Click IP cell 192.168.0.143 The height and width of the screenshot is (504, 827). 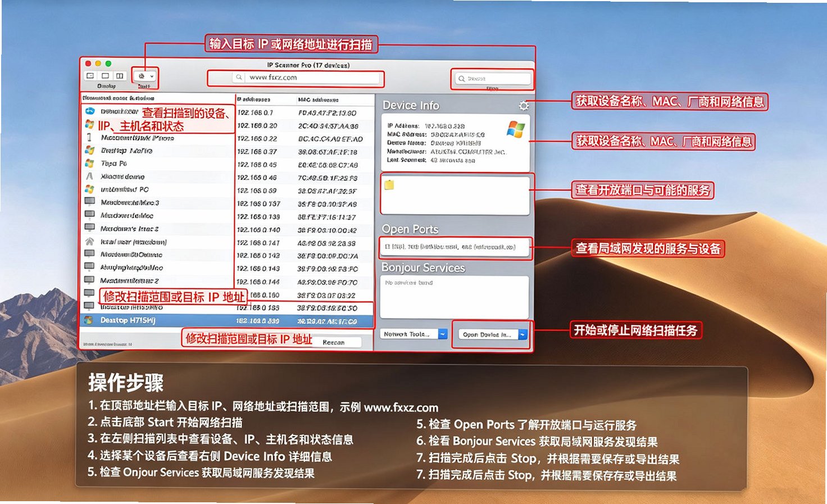(258, 269)
